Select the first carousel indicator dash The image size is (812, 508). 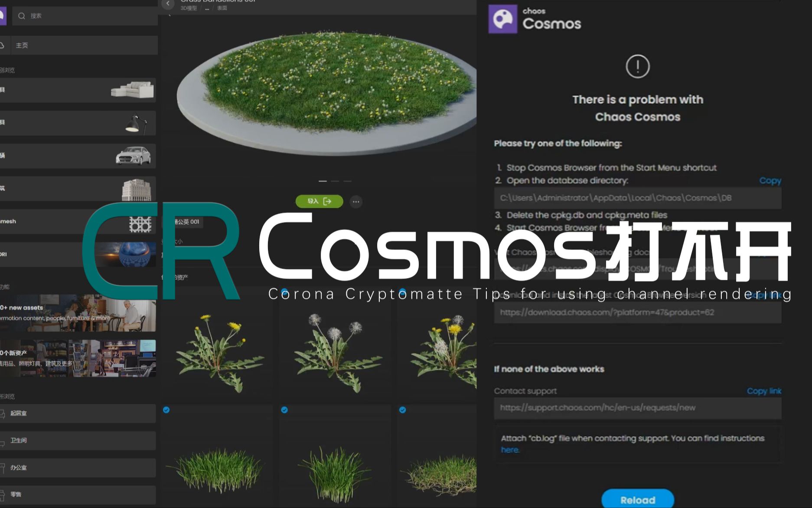[323, 181]
